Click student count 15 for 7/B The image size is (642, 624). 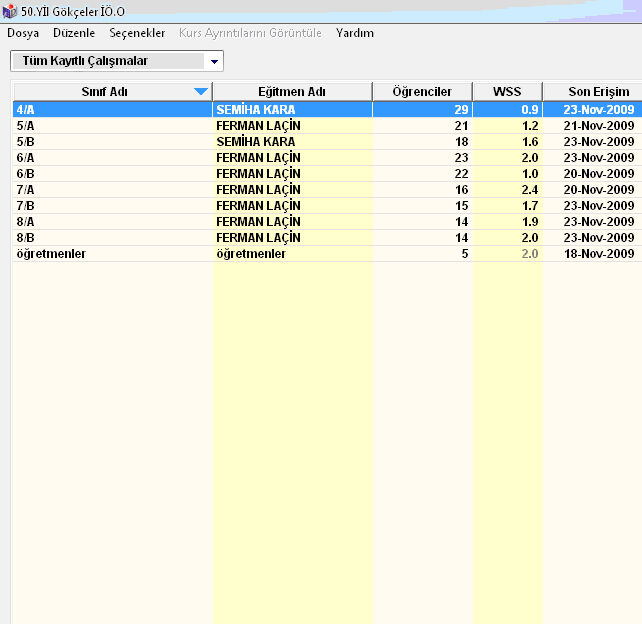point(461,206)
